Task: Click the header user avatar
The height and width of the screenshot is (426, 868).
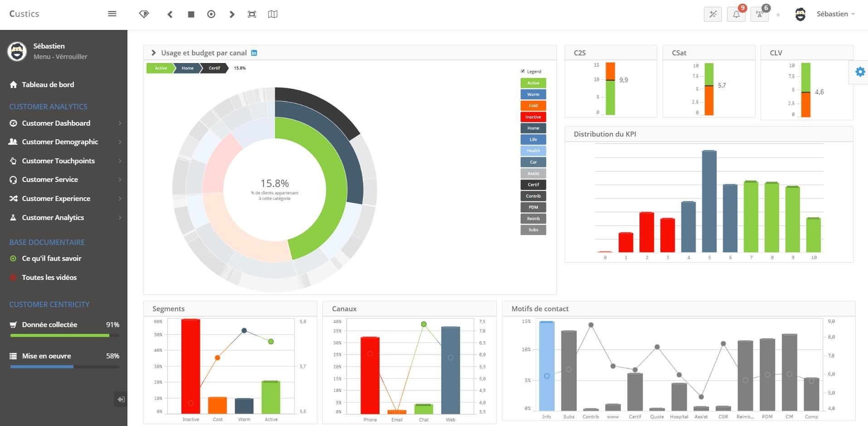Action: (800, 14)
